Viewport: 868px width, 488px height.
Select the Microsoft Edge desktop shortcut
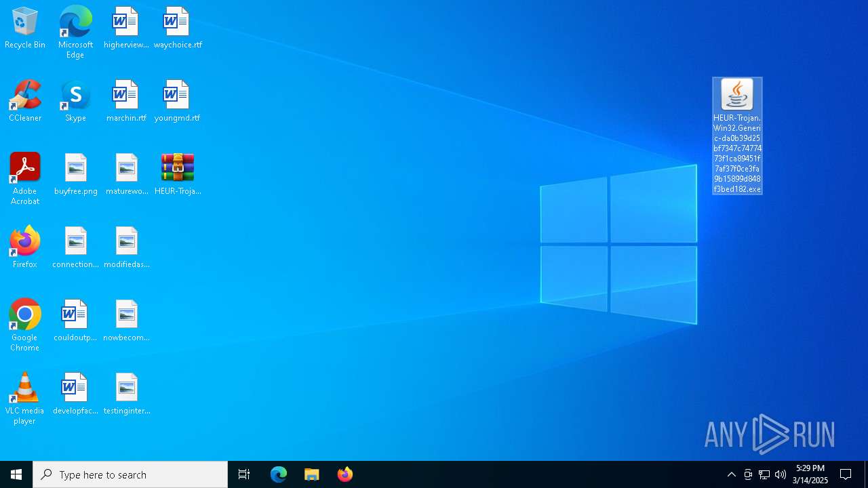pyautogui.click(x=75, y=33)
